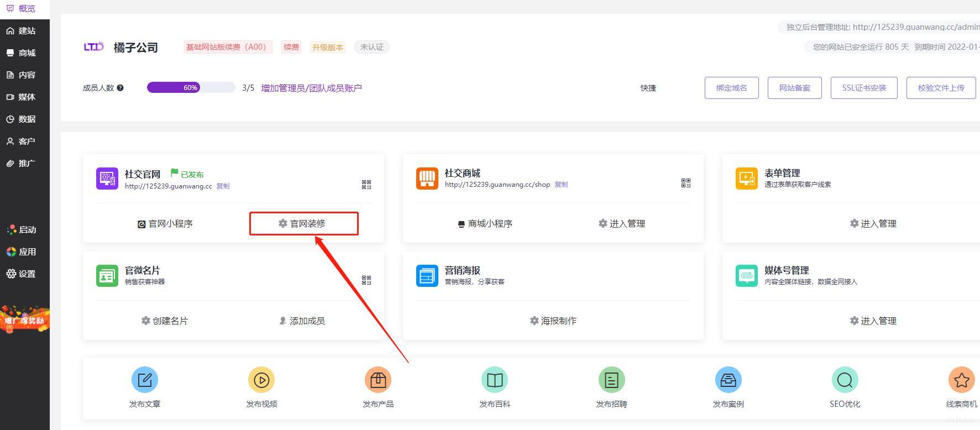Click the 发布招聘 recruitment icon
980x430 pixels.
[x=611, y=380]
